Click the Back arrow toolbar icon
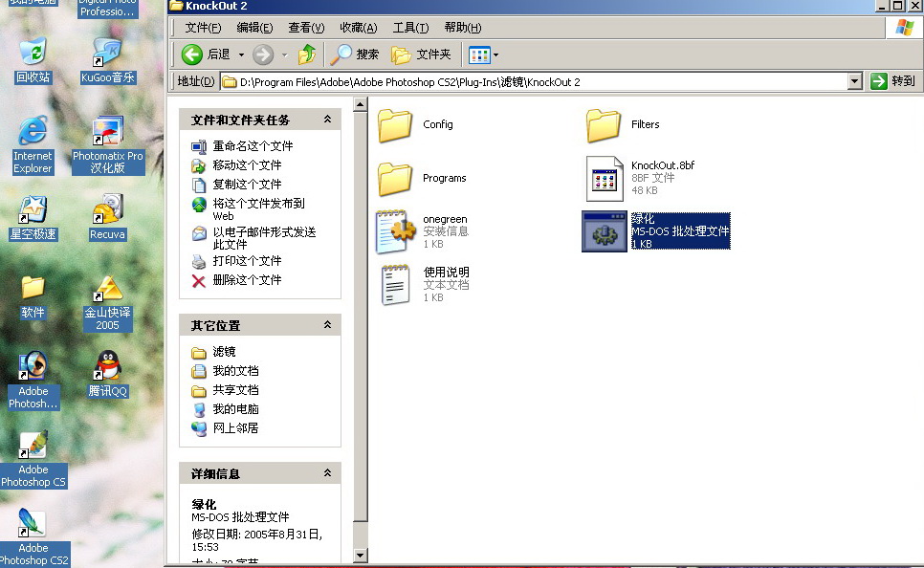The width and height of the screenshot is (924, 568). coord(192,55)
